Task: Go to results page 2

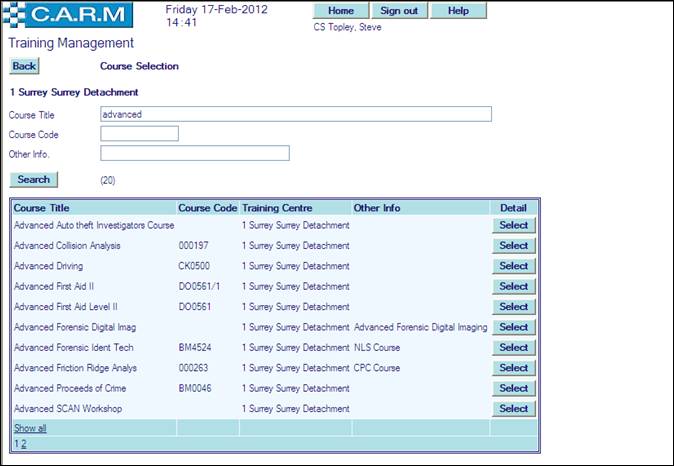Action: pos(24,443)
